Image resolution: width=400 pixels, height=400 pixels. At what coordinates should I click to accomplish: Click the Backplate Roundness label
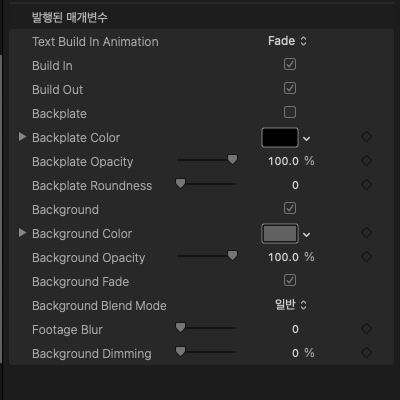[92, 186]
